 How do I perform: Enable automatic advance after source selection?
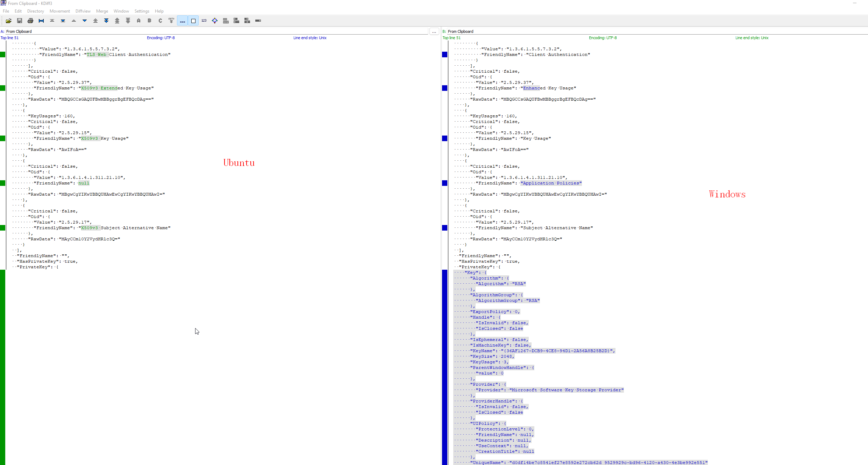171,21
